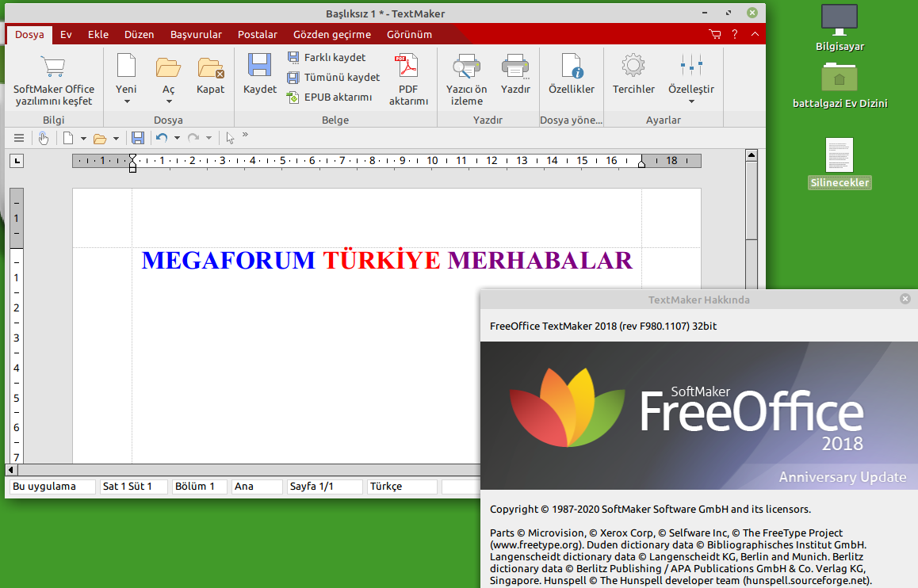918x588 pixels.
Task: Expand the Özelleştir dropdown arrow
Action: tap(691, 101)
